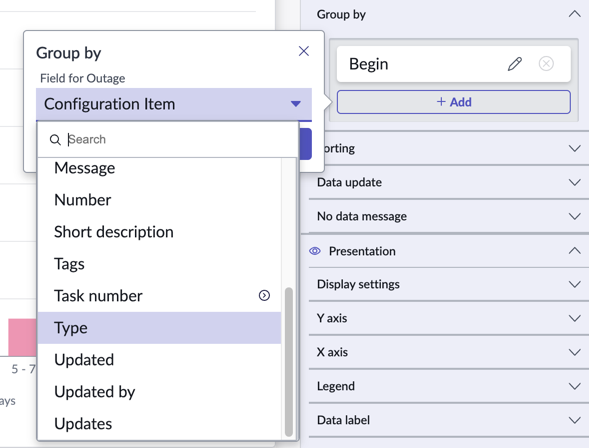The width and height of the screenshot is (589, 448).
Task: Close the Group by popup
Action: pyautogui.click(x=304, y=51)
